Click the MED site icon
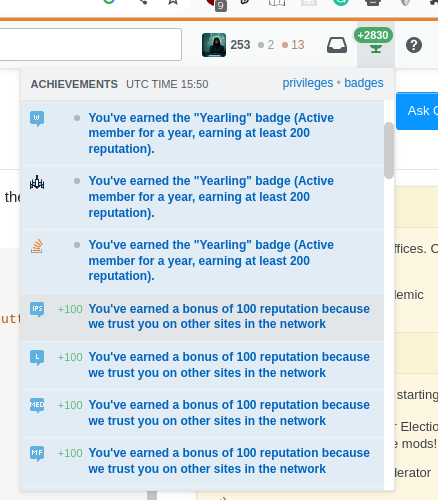438x500 pixels. click(x=37, y=406)
